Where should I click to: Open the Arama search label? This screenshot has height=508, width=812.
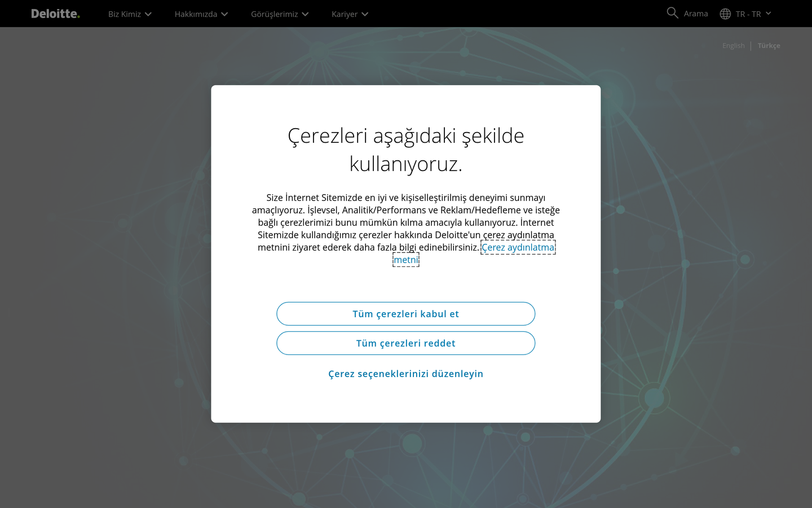(x=696, y=14)
